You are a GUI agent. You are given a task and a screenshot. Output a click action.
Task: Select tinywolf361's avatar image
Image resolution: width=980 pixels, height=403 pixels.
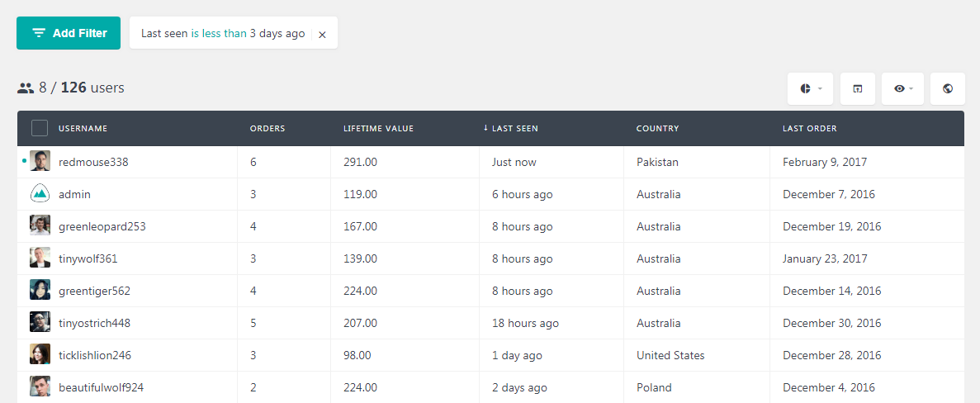[40, 258]
